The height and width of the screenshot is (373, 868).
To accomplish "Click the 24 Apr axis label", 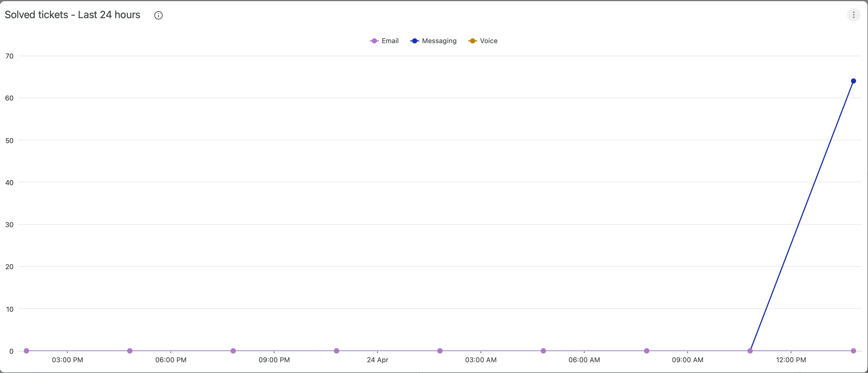I will pyautogui.click(x=377, y=360).
